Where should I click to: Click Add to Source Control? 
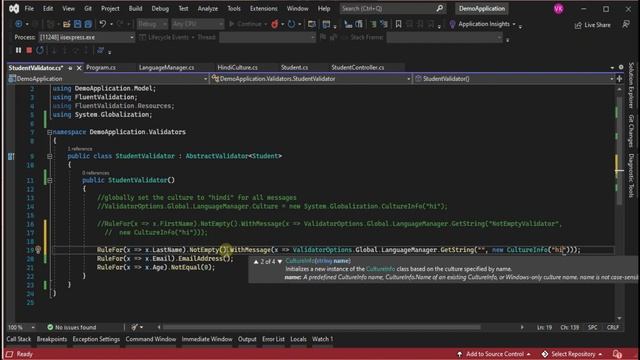tap(494, 354)
